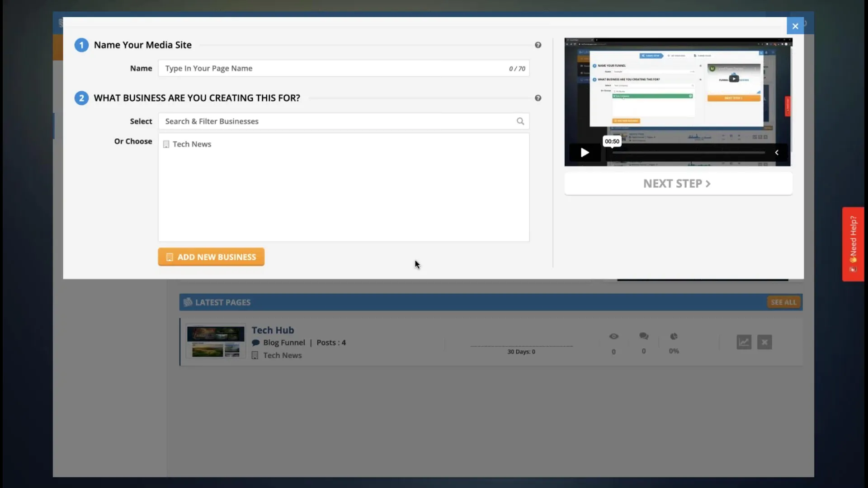
Task: Open the Tech Hub page link
Action: tap(273, 330)
